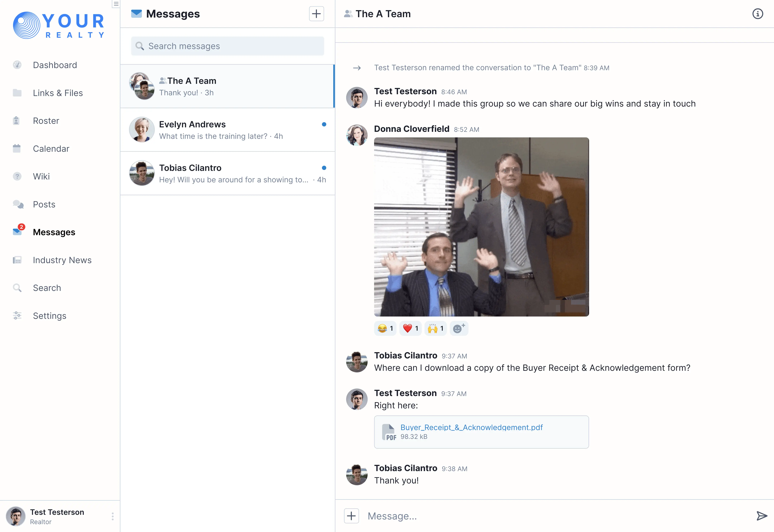
Task: Open the Calendar page
Action: pyautogui.click(x=51, y=149)
